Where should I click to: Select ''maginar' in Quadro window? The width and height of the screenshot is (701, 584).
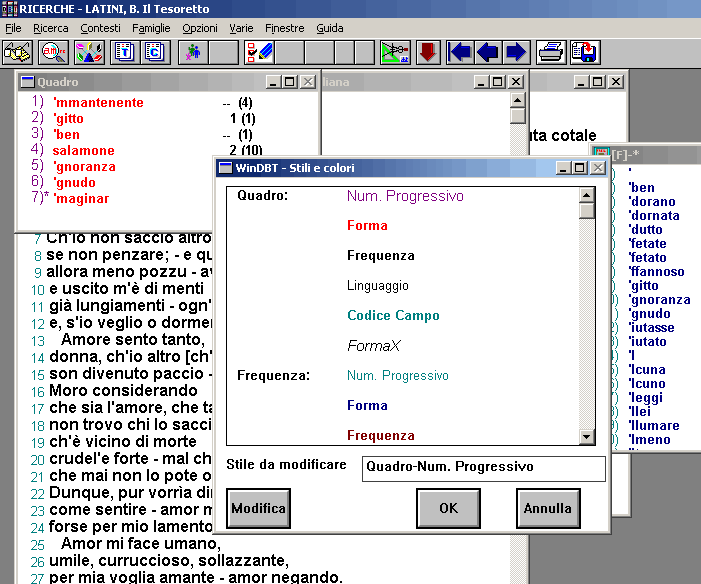coord(81,199)
